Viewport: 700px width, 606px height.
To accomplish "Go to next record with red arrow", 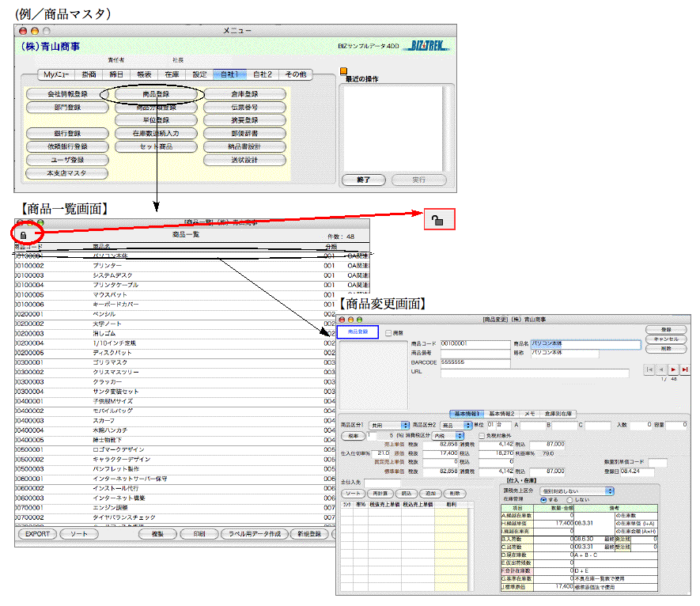I will tap(673, 369).
